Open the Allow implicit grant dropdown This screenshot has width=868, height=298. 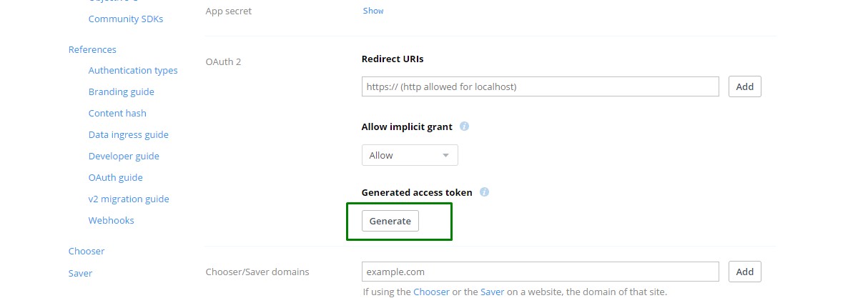point(410,155)
